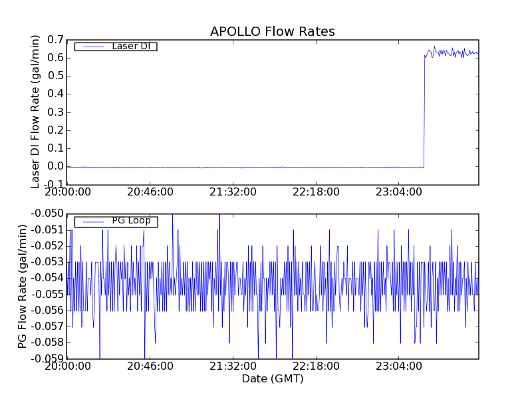
Task: Click 22:18:00 tick label under the upper plot
Action: click(x=315, y=192)
